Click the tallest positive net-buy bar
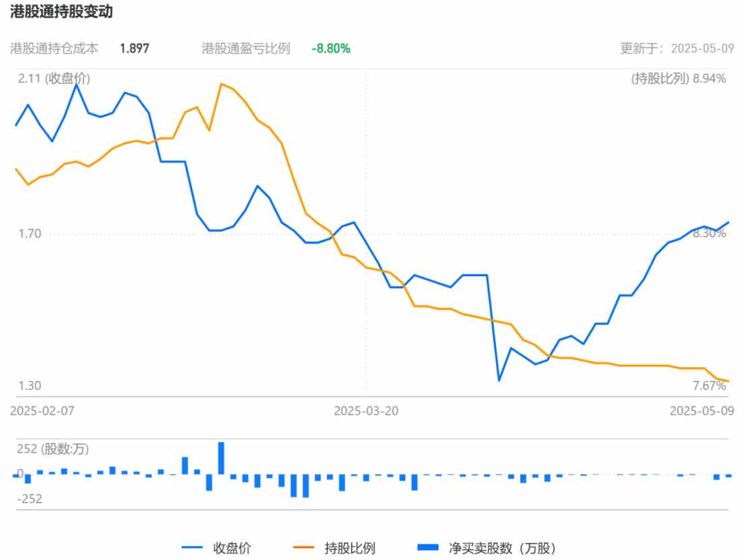Viewport: 746px width, 560px height. pyautogui.click(x=221, y=458)
